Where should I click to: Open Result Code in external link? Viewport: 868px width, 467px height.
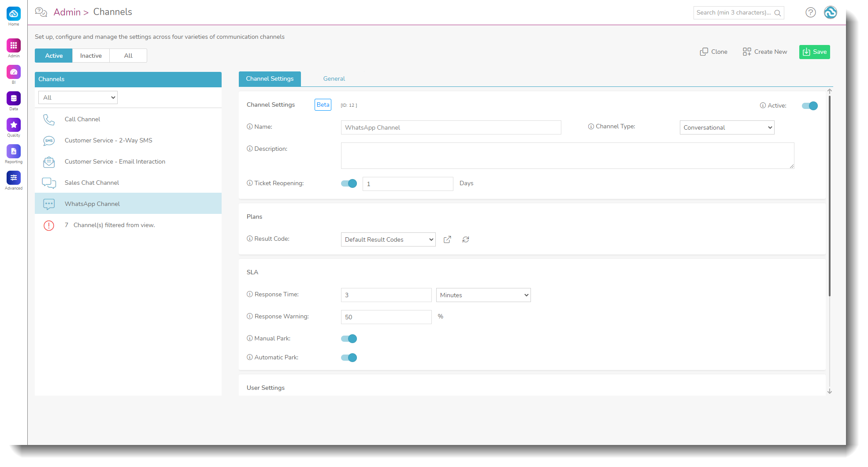click(447, 239)
